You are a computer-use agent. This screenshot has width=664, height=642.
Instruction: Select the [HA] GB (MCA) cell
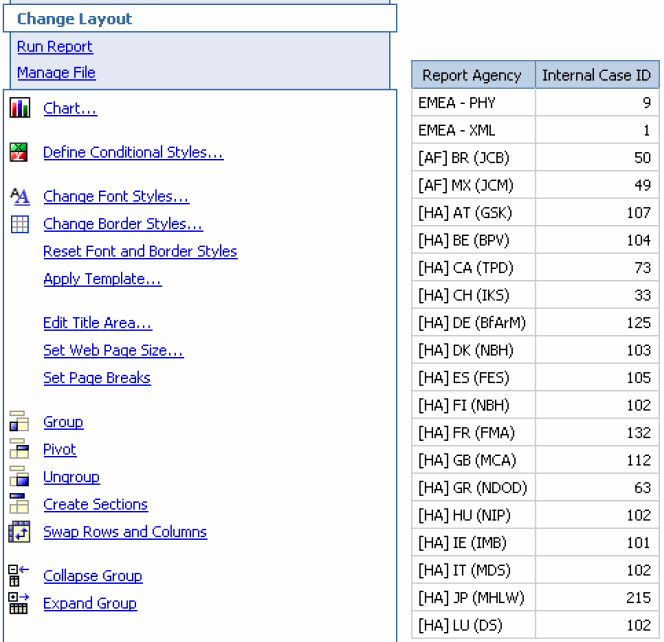[x=473, y=460]
